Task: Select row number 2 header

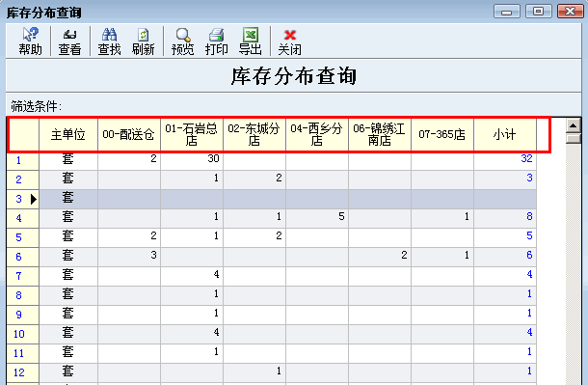Action: coord(22,179)
